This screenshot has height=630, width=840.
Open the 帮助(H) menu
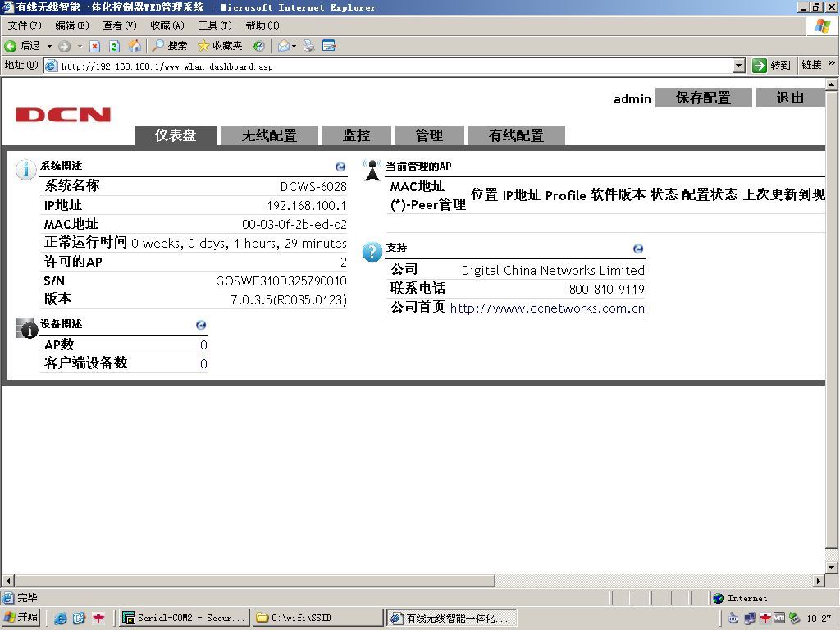click(262, 25)
